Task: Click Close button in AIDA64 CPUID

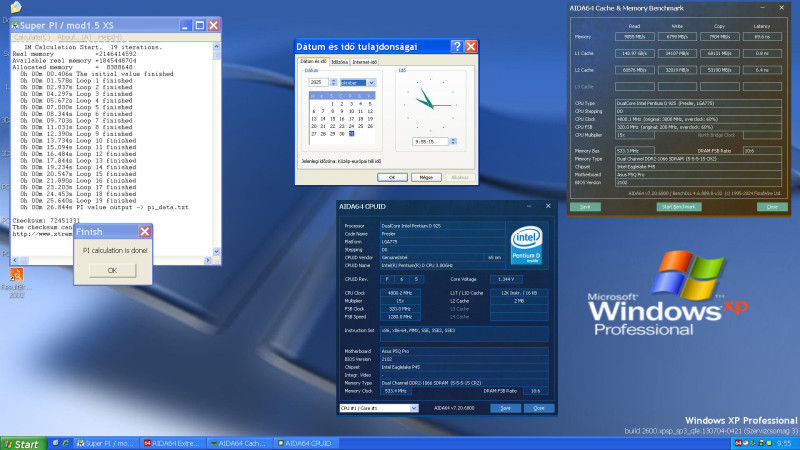Action: pos(539,408)
